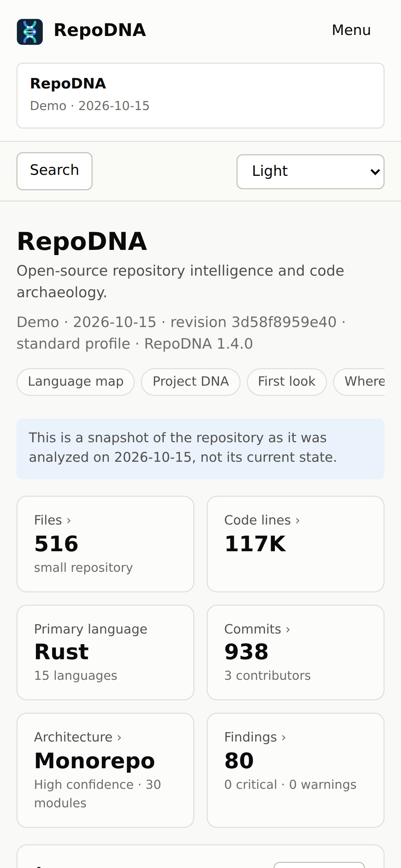
Task: Click the Primary language Rust card
Action: (x=105, y=652)
